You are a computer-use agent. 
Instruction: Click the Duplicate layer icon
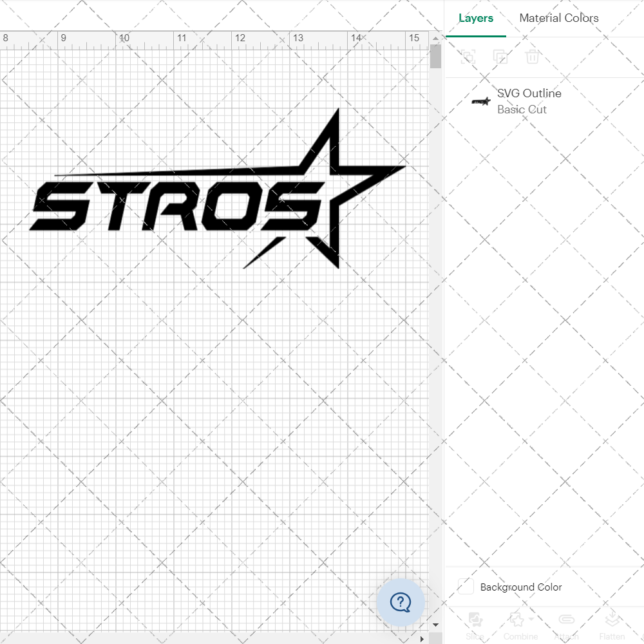[x=500, y=57]
